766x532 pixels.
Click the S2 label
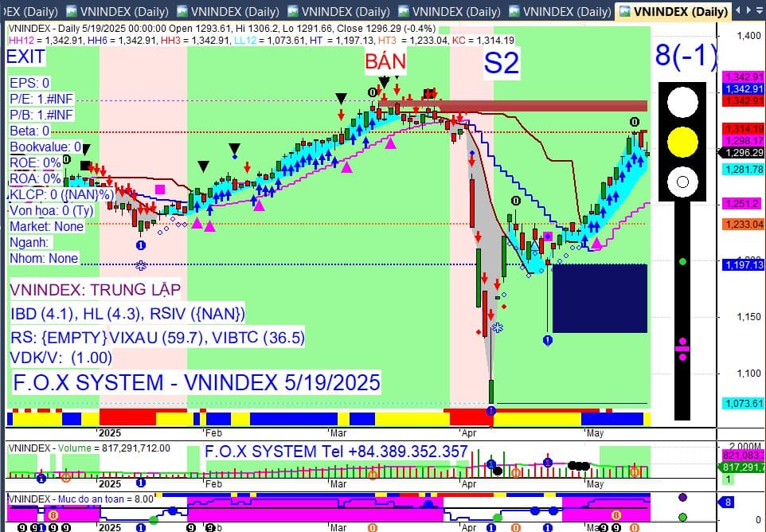pyautogui.click(x=501, y=64)
